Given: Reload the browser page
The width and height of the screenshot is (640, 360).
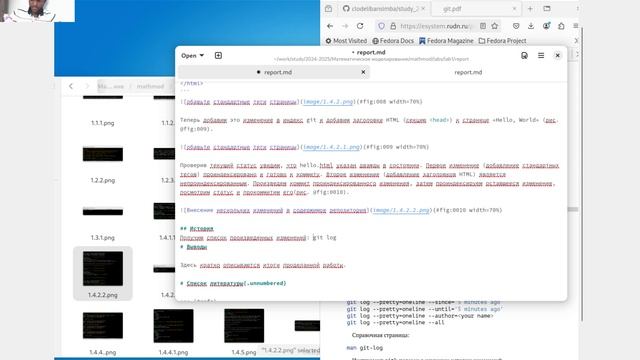Looking at the screenshot, I should [x=360, y=26].
